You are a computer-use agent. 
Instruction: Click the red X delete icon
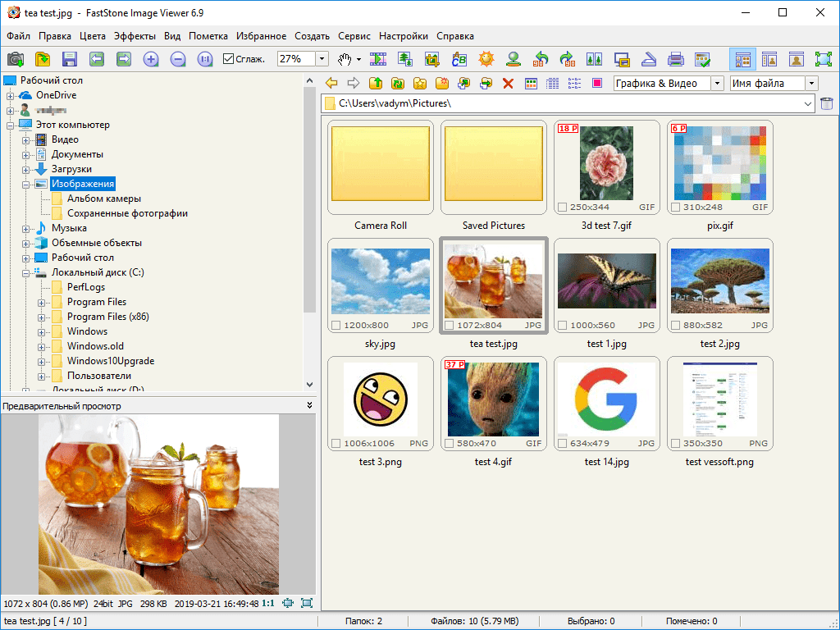click(509, 83)
